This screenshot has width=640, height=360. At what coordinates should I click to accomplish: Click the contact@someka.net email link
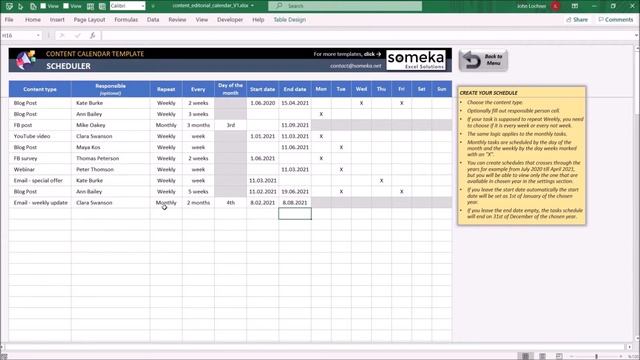coord(356,66)
